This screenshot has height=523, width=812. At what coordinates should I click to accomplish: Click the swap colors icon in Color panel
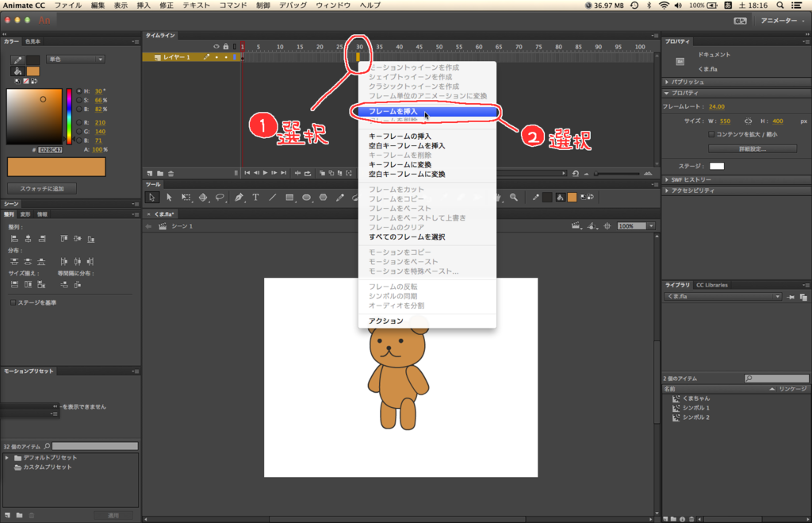pos(34,81)
